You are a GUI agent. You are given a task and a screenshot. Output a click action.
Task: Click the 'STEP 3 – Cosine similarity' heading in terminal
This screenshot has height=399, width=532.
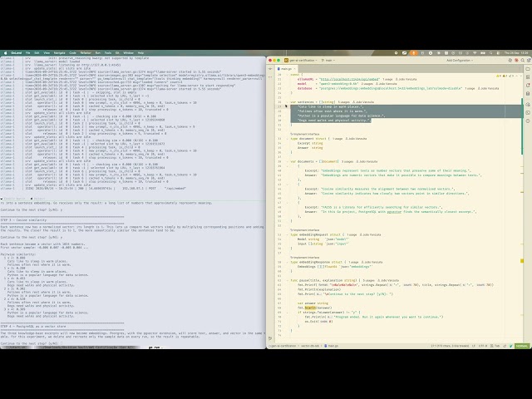24,219
